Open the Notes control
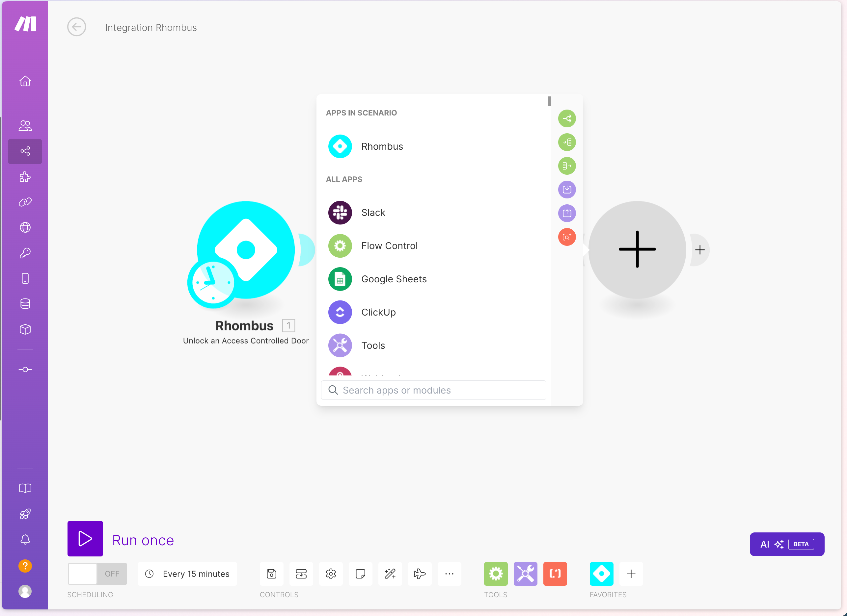 [x=360, y=574]
